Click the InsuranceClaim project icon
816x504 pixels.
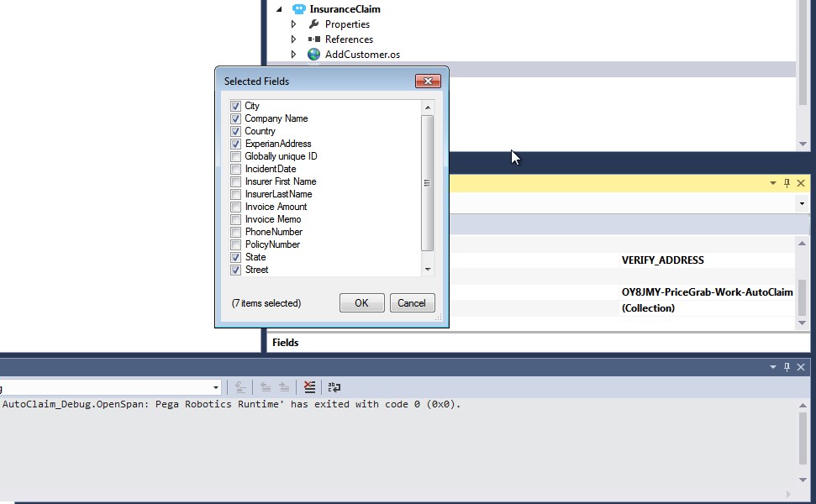pos(298,9)
